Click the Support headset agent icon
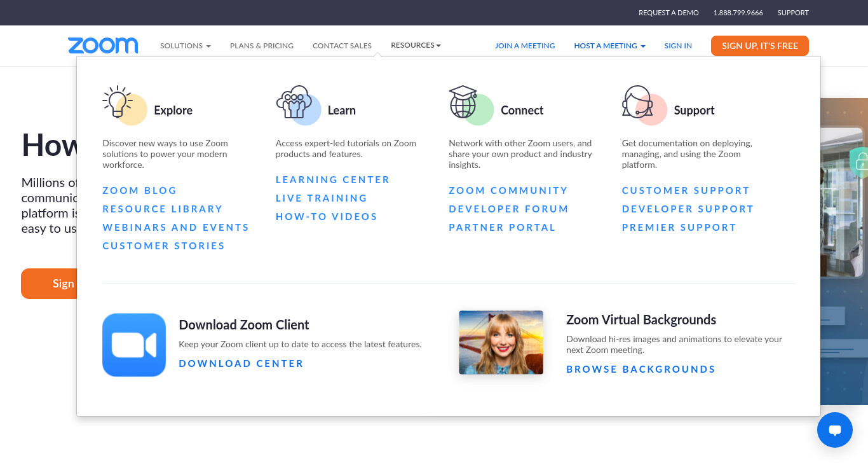Screen dimensions: 868x463 point(644,105)
